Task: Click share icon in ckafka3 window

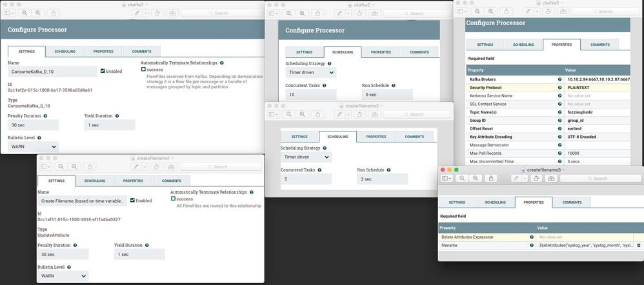Action: click(x=505, y=11)
